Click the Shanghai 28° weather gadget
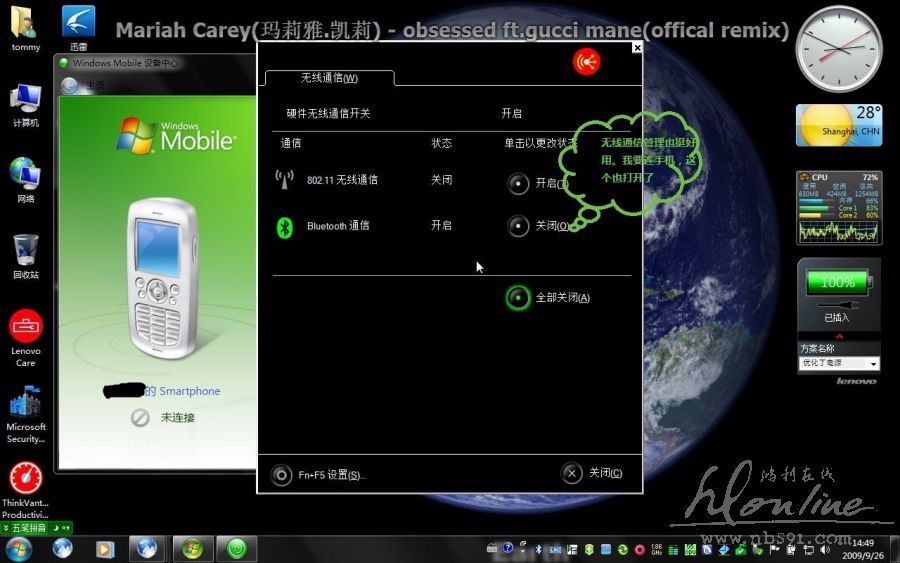This screenshot has width=900, height=563. pyautogui.click(x=839, y=125)
